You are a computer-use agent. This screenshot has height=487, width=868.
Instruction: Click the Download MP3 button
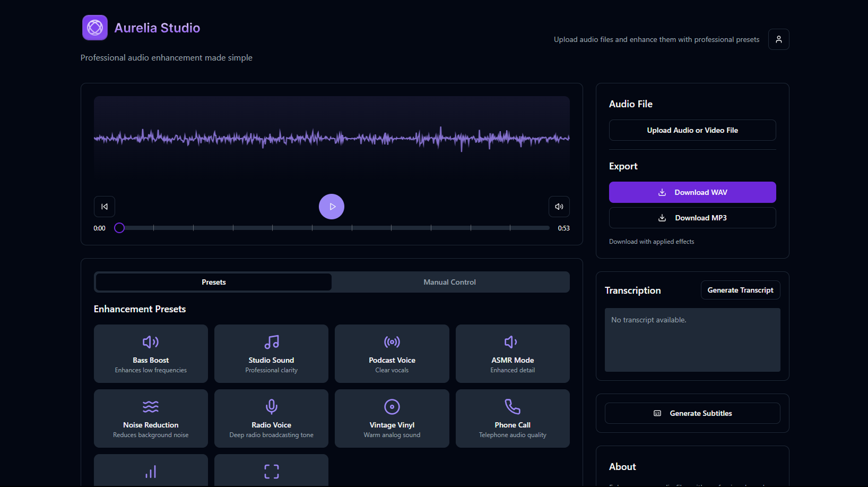(x=692, y=218)
